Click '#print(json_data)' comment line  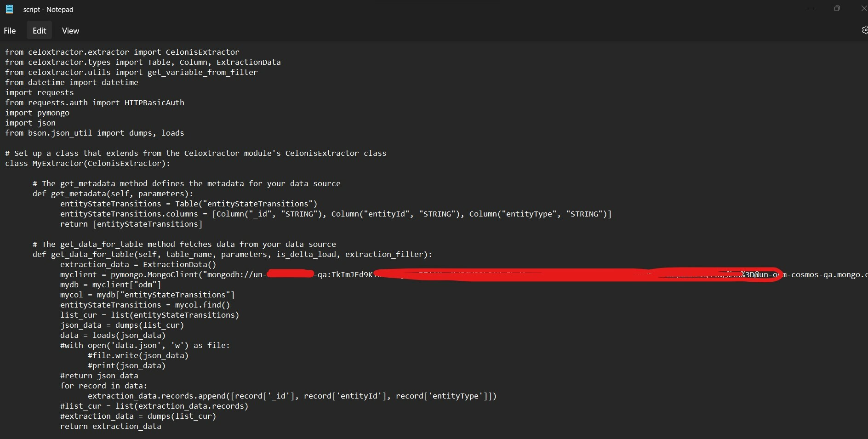pos(127,365)
